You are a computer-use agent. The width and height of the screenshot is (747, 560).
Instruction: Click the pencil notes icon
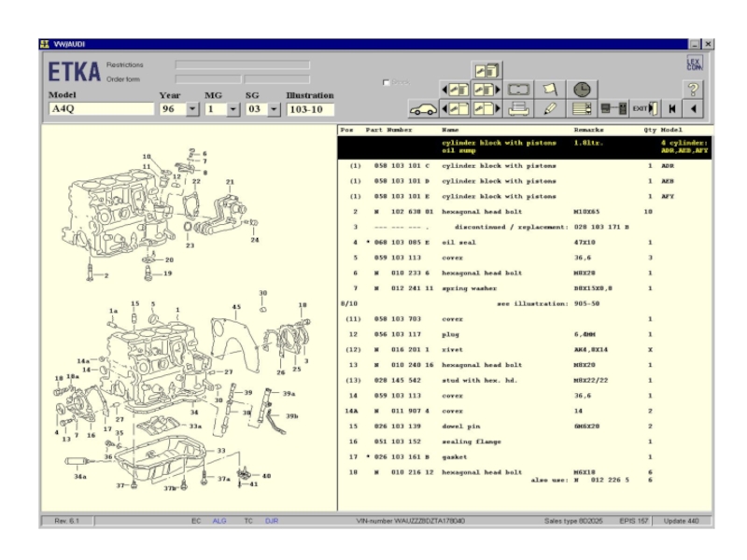(x=550, y=109)
